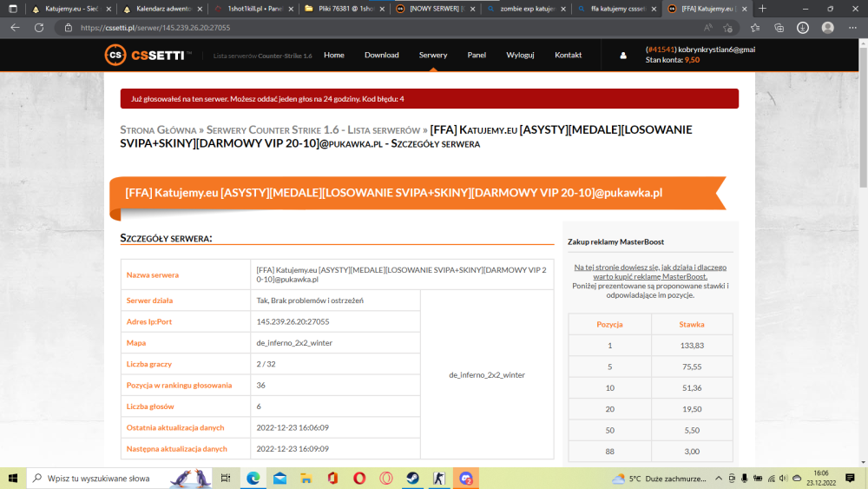Screen dimensions: 868x489
Task: Click the 2022-12-23 16:09:09 update time
Action: (293, 448)
